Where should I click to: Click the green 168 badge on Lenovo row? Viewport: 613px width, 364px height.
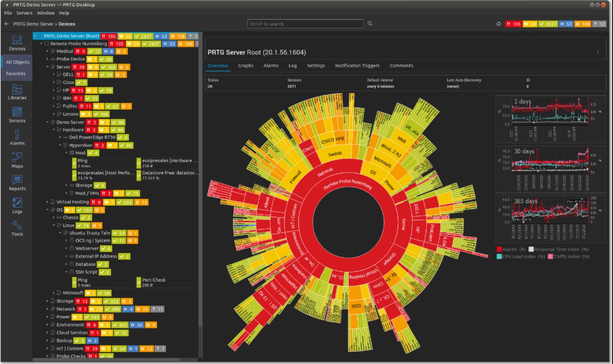101,114
